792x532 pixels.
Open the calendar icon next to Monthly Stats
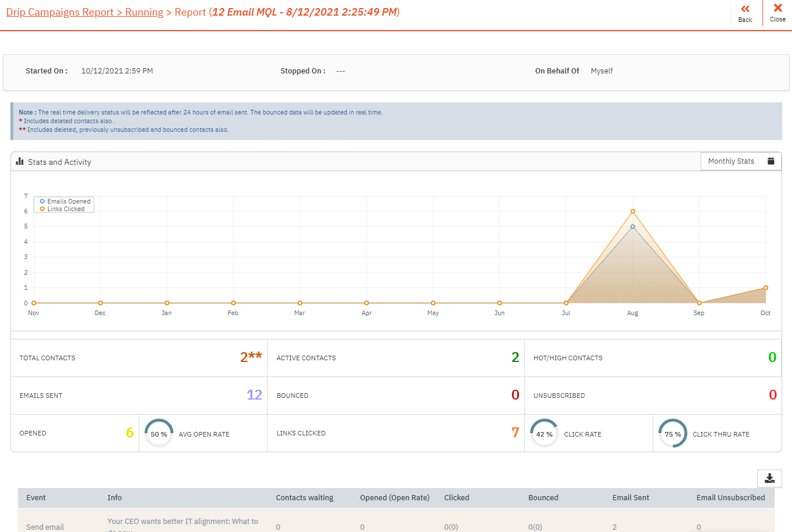pos(771,161)
